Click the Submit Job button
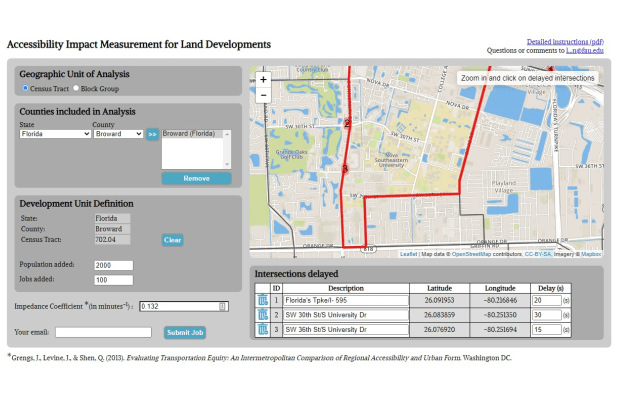The image size is (620, 400). [x=185, y=333]
